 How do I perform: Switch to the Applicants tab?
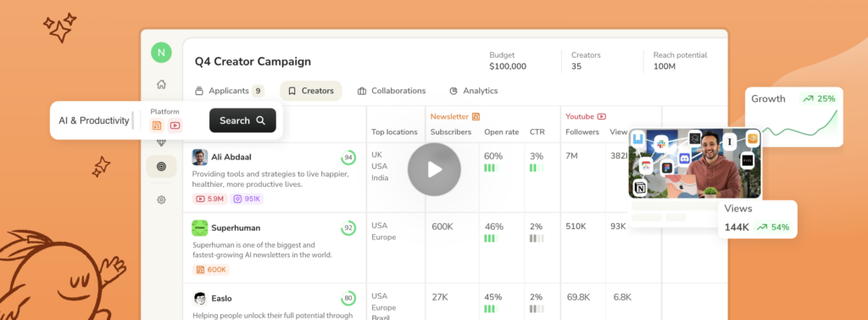tap(229, 91)
